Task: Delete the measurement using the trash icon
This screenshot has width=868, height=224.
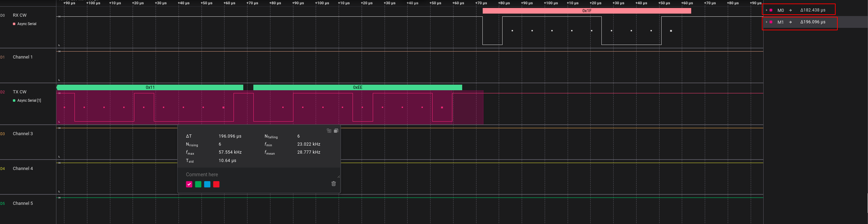Action: pos(333,184)
